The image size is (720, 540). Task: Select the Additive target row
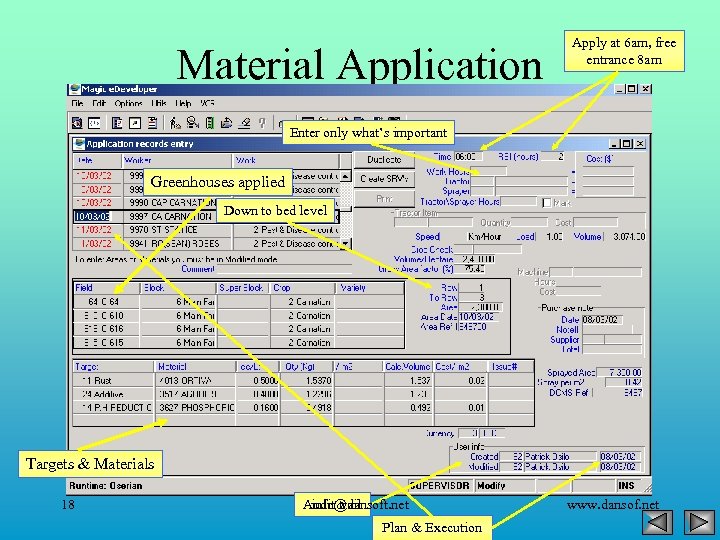click(304, 394)
